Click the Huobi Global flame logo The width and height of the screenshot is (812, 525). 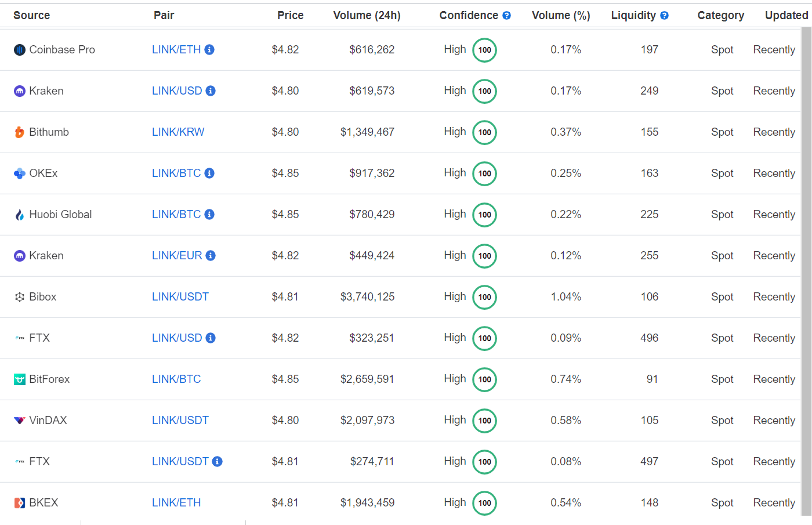pyautogui.click(x=20, y=215)
